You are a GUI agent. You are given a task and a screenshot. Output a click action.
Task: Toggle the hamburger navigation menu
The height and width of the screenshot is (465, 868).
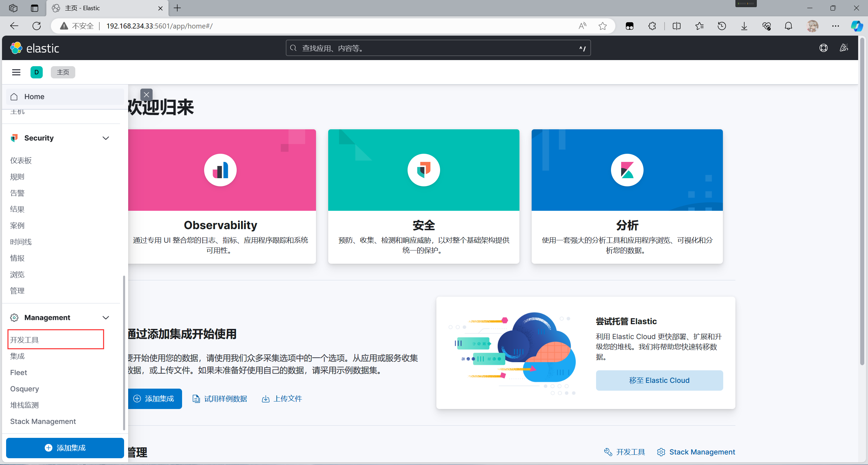point(16,72)
